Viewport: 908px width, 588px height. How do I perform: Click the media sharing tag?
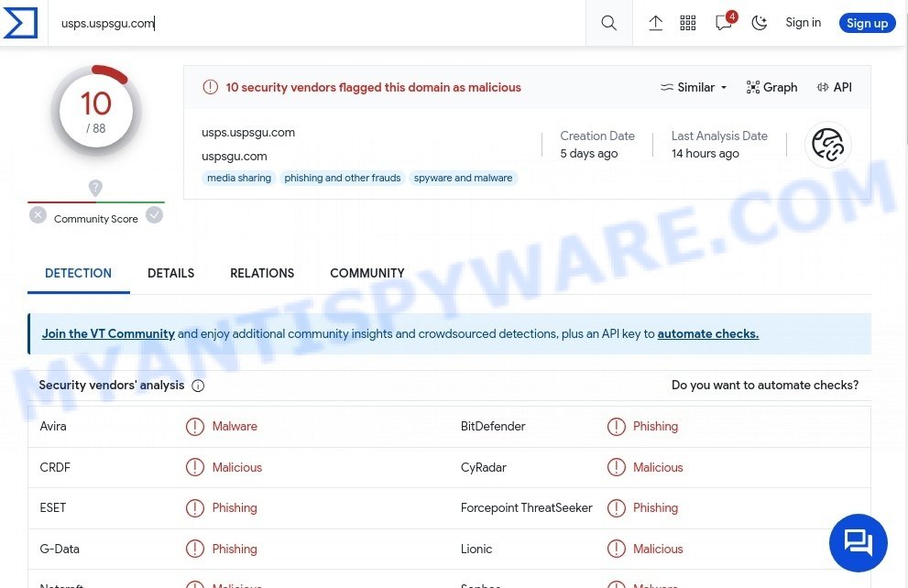[239, 178]
